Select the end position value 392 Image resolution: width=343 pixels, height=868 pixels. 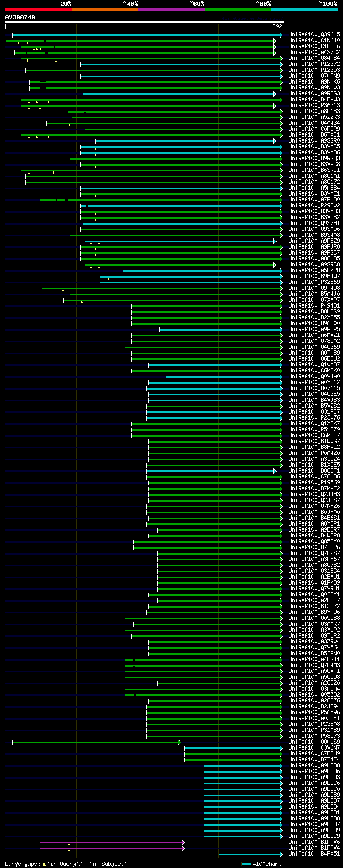click(x=277, y=26)
